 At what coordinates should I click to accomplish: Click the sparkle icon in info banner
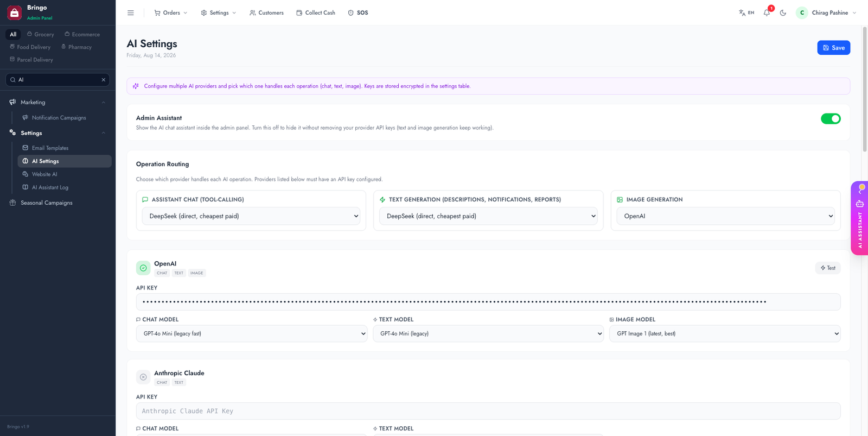(136, 86)
